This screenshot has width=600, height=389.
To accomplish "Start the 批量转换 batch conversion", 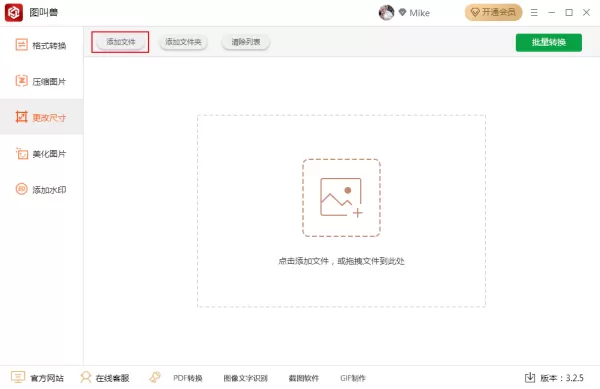I will 549,42.
